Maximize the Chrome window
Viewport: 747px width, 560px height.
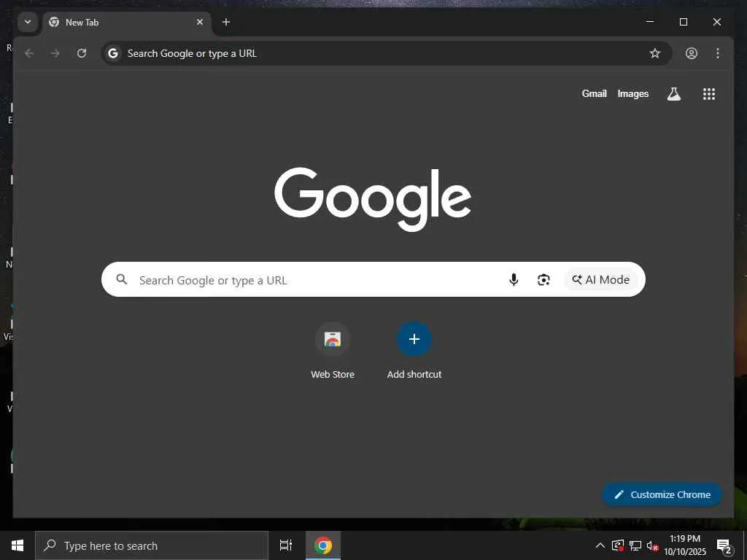tap(683, 22)
